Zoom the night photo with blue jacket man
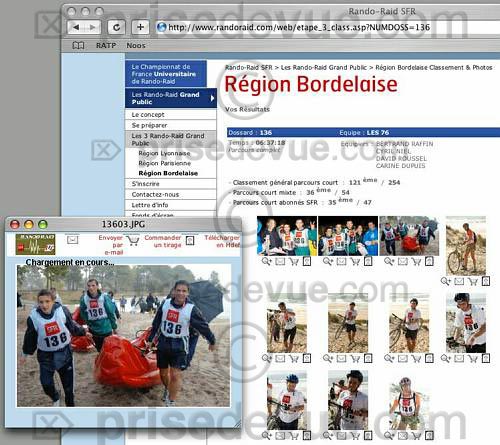500x445 pixels. (x=328, y=261)
